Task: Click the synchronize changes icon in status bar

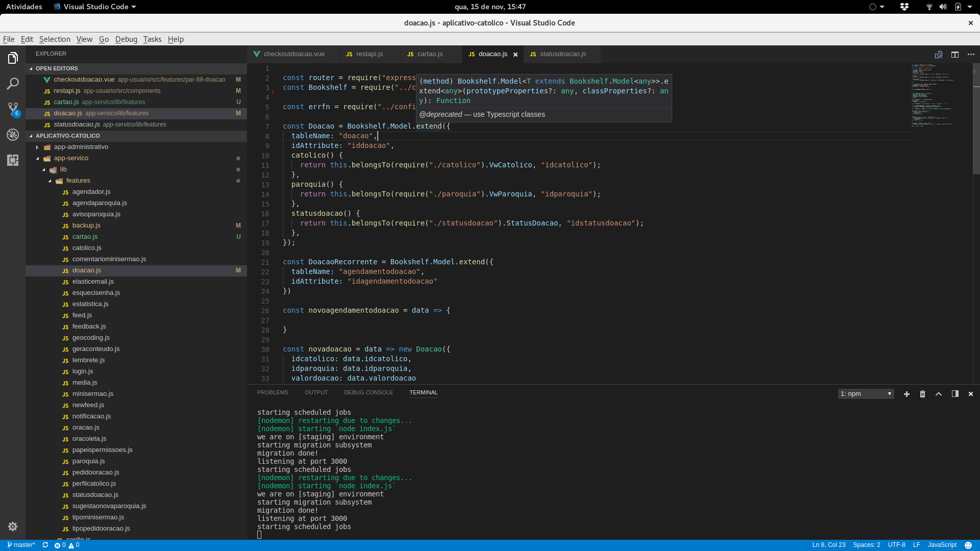Action: click(x=45, y=545)
